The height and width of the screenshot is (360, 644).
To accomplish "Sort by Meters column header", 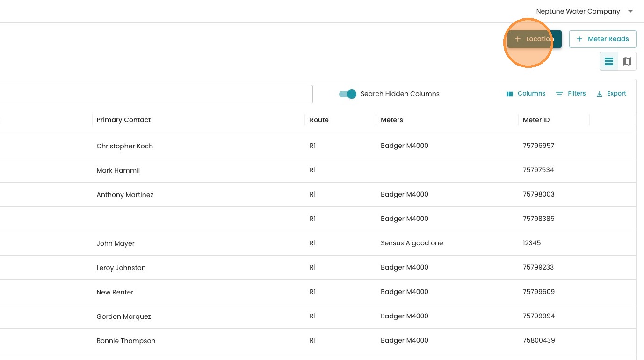I will pyautogui.click(x=391, y=120).
